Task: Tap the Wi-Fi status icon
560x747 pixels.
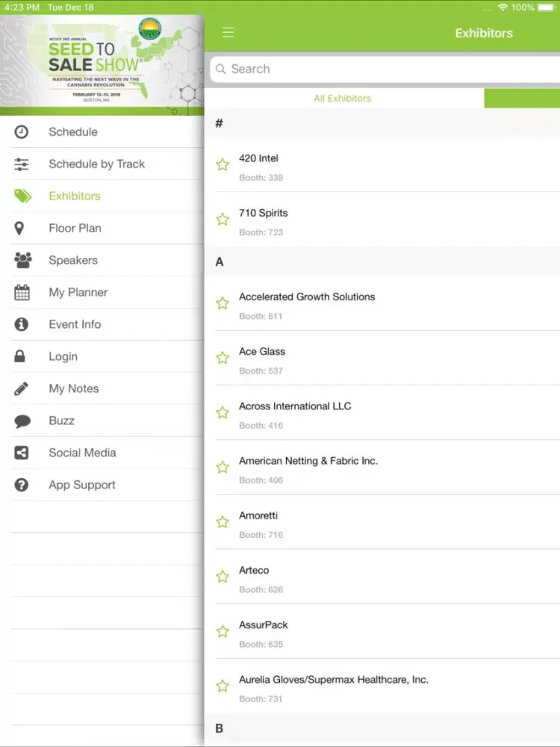Action: coord(503,7)
